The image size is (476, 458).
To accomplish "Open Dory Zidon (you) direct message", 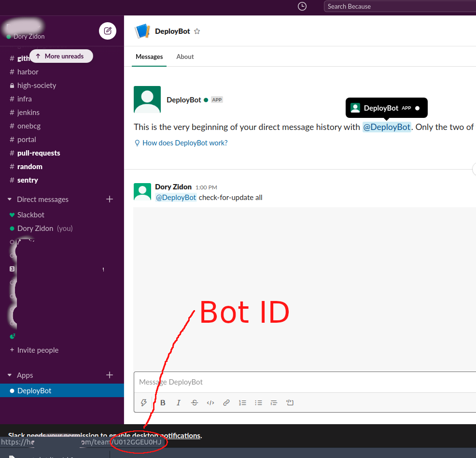I will (62, 229).
